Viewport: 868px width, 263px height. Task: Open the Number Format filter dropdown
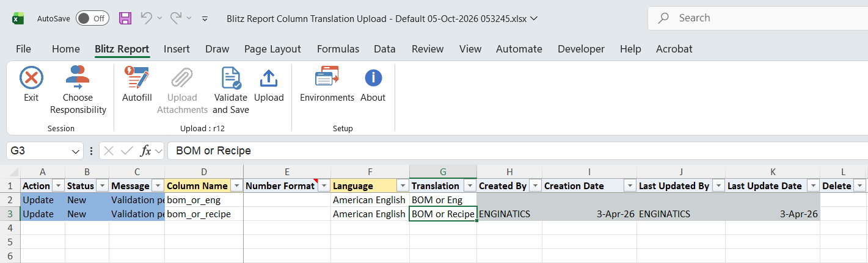tap(324, 186)
